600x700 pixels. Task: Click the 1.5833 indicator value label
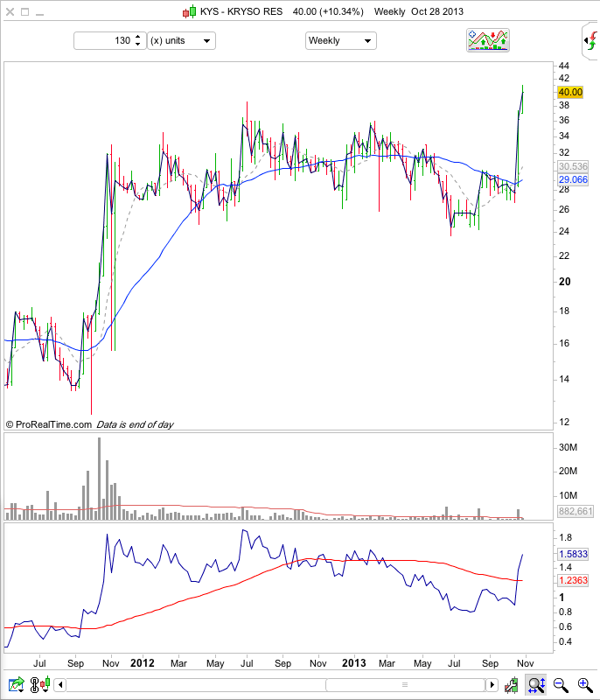click(573, 554)
